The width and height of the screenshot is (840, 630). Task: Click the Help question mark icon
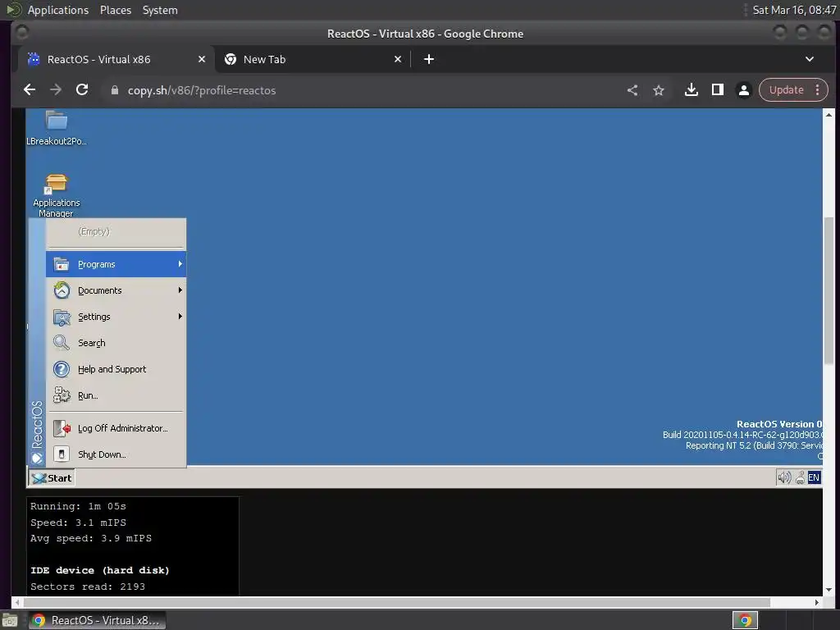tap(62, 369)
